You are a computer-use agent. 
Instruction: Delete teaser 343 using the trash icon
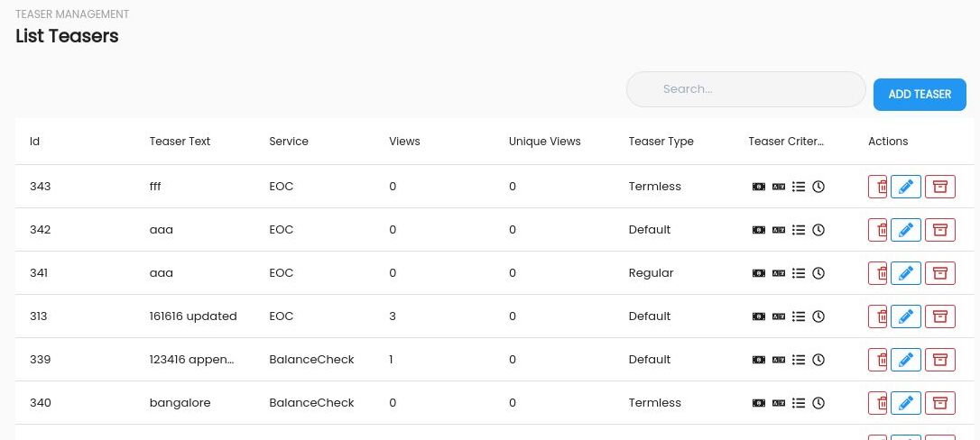tap(878, 187)
